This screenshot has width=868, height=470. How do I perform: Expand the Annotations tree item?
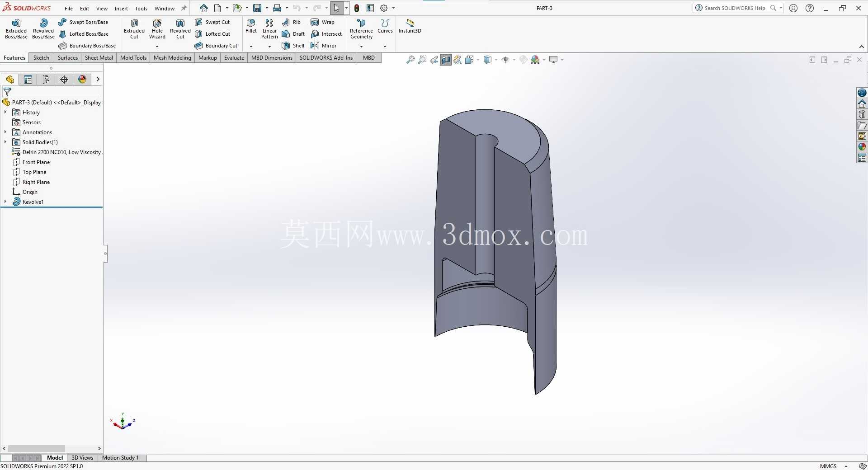click(x=5, y=132)
